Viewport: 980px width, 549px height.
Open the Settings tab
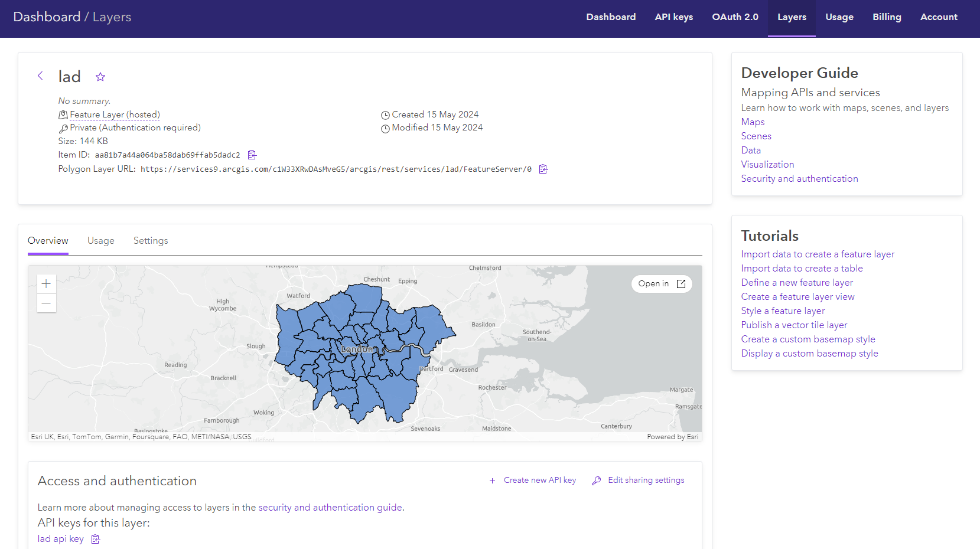coord(150,240)
